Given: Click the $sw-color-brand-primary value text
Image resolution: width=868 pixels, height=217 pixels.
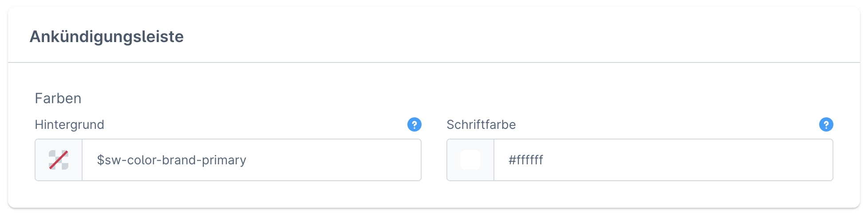Looking at the screenshot, I should (x=171, y=160).
